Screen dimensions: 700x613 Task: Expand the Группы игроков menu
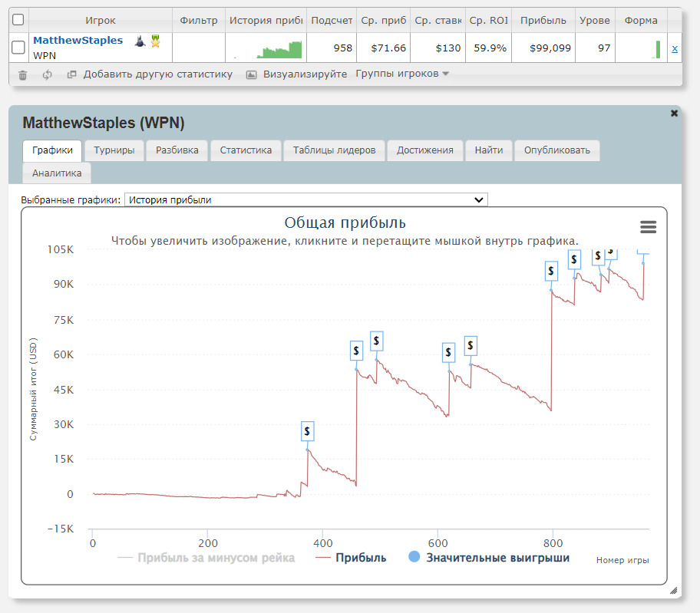(x=402, y=74)
